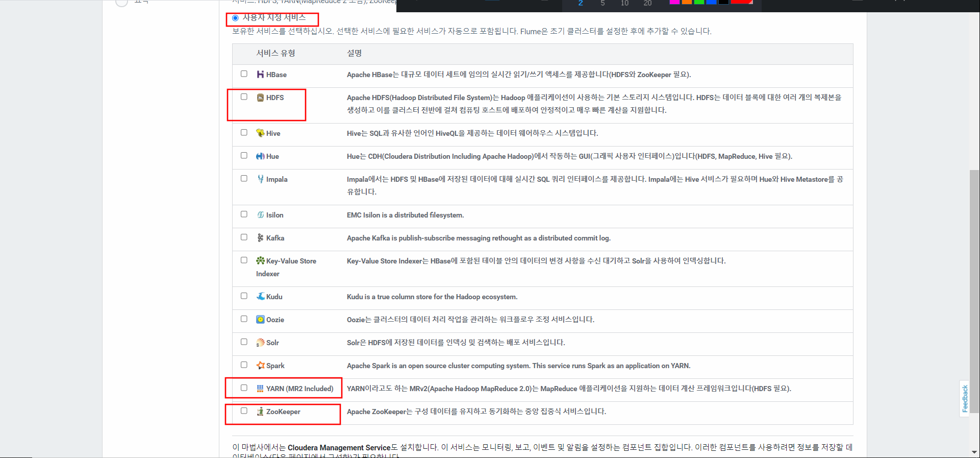Click the Hue CDH description text
Viewport: 980px width, 458px height.
569,156
